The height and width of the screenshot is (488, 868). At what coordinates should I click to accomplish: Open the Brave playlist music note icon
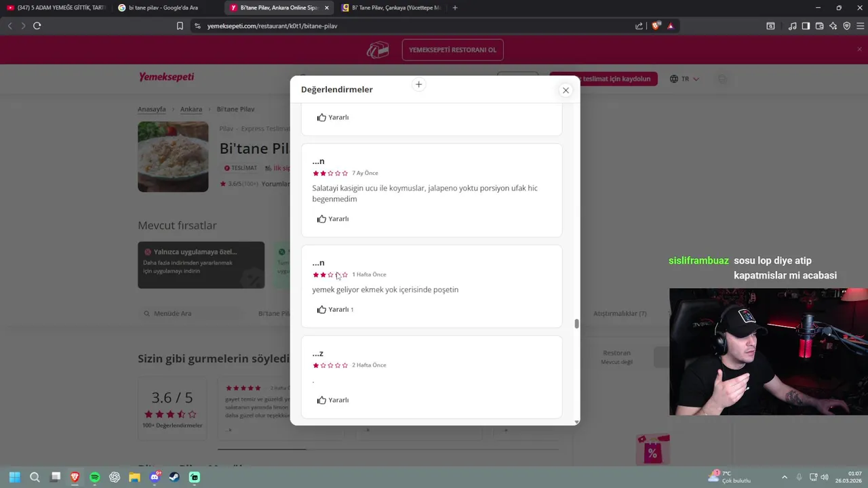click(x=792, y=26)
